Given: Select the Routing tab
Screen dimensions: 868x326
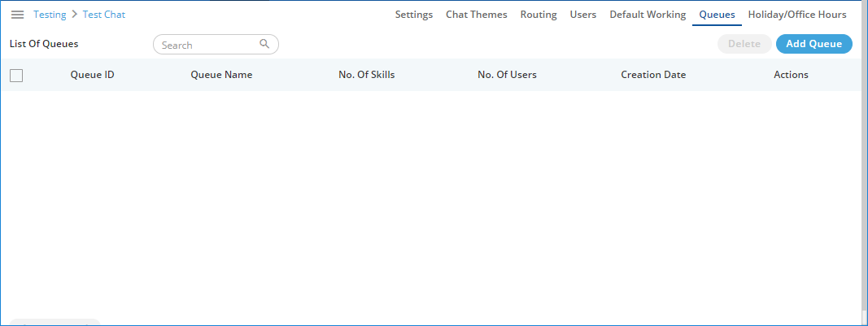Looking at the screenshot, I should point(539,15).
